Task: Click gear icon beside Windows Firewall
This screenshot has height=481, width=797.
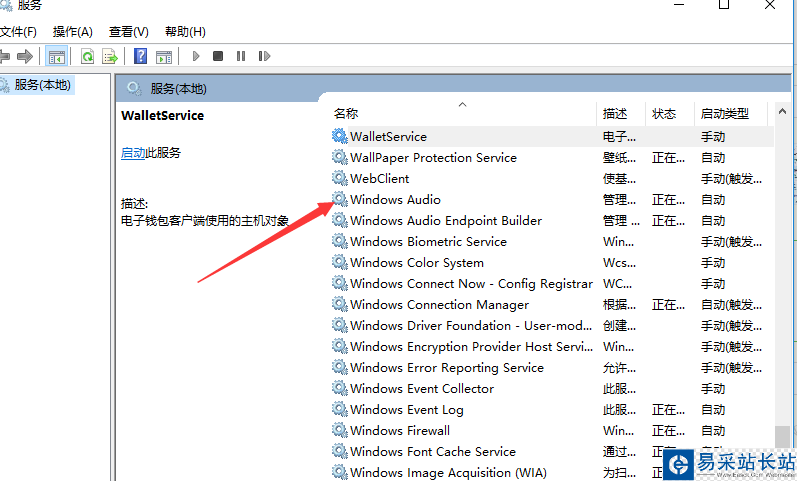Action: (340, 430)
